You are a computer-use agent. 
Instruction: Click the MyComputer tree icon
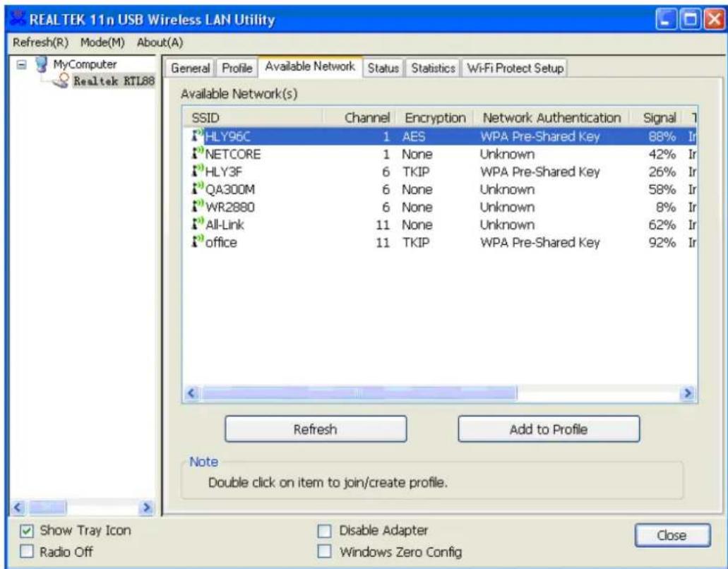click(42, 64)
